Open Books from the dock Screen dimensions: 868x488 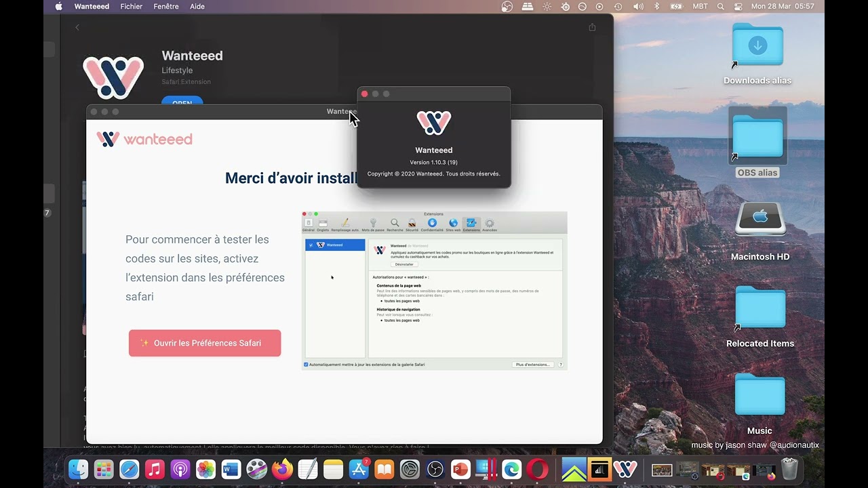pyautogui.click(x=384, y=469)
